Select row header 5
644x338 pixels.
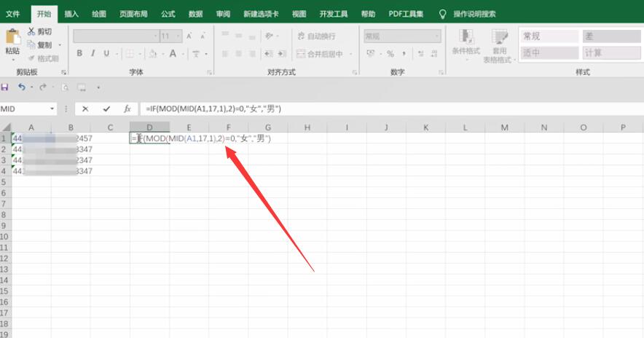4,182
